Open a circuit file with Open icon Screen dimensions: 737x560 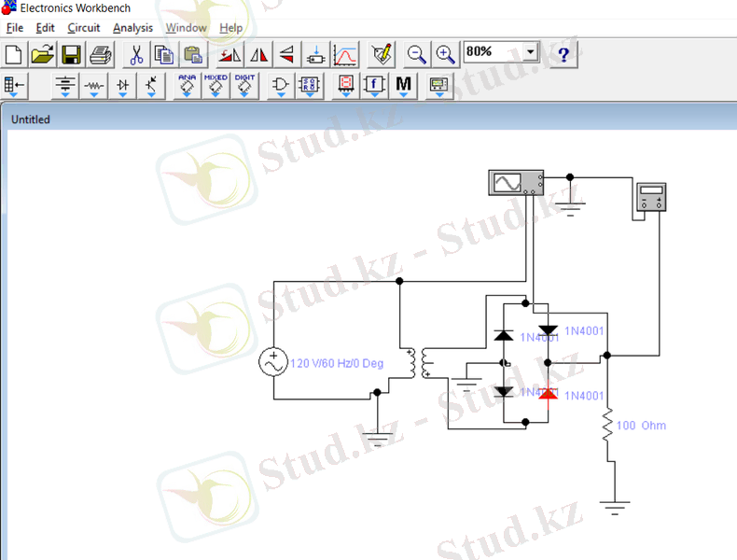[x=43, y=53]
